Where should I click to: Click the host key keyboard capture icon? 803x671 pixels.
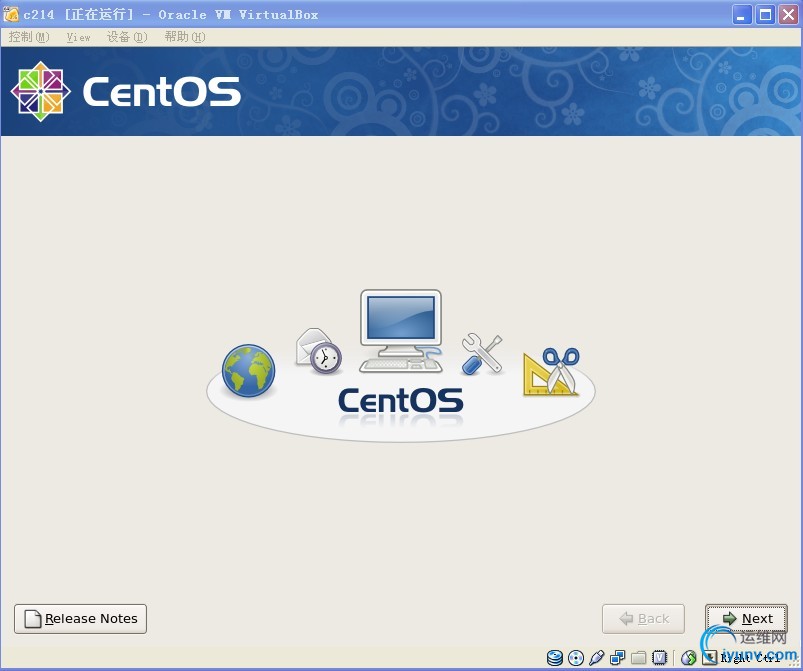710,658
